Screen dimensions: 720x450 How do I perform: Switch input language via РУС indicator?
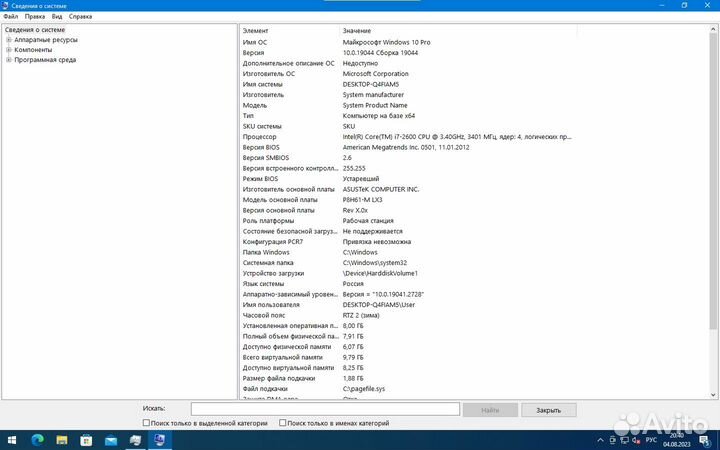coord(651,440)
